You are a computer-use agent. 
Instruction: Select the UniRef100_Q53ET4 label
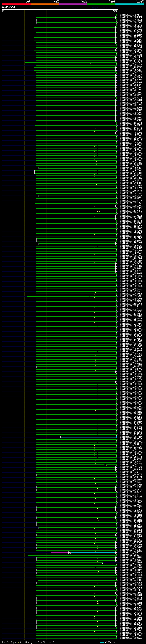pos(131,457)
